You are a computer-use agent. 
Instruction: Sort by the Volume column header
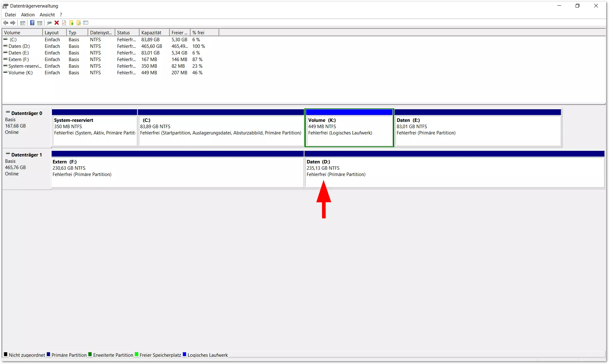pyautogui.click(x=22, y=32)
